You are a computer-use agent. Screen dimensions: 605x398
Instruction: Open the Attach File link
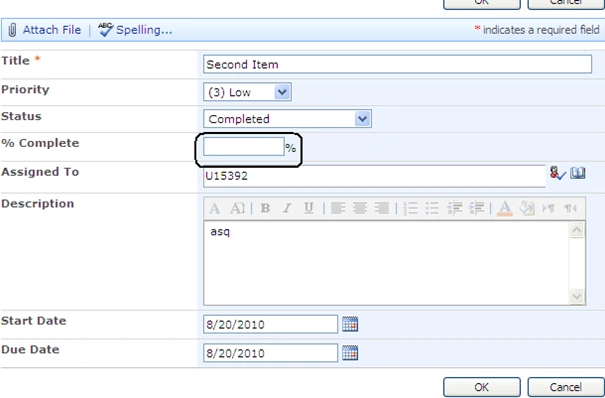click(52, 30)
